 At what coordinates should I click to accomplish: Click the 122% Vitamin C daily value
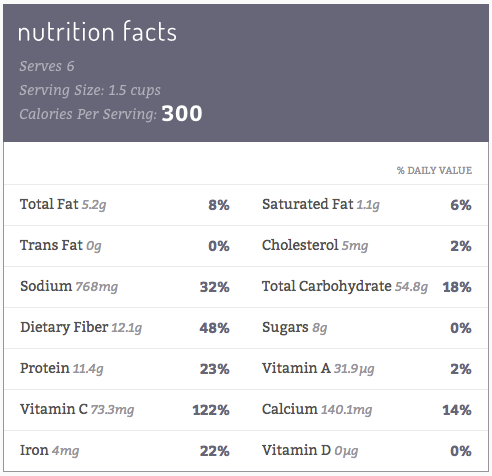pos(211,410)
